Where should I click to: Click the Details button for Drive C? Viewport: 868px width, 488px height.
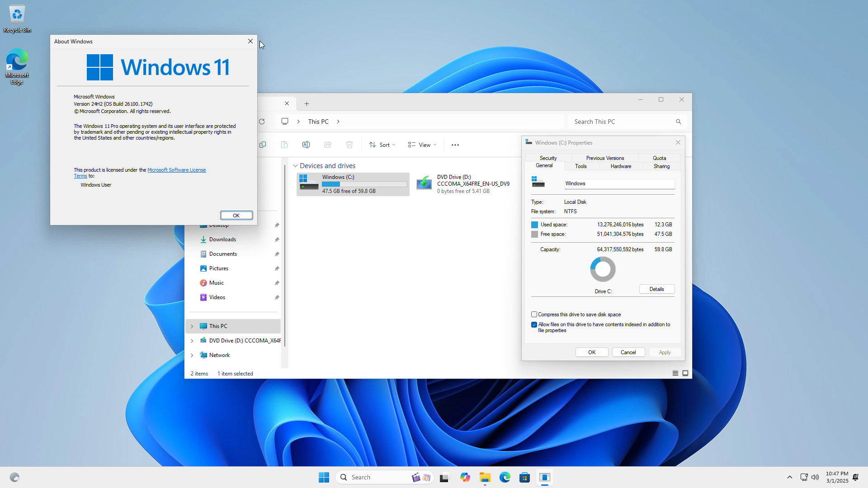[656, 289]
